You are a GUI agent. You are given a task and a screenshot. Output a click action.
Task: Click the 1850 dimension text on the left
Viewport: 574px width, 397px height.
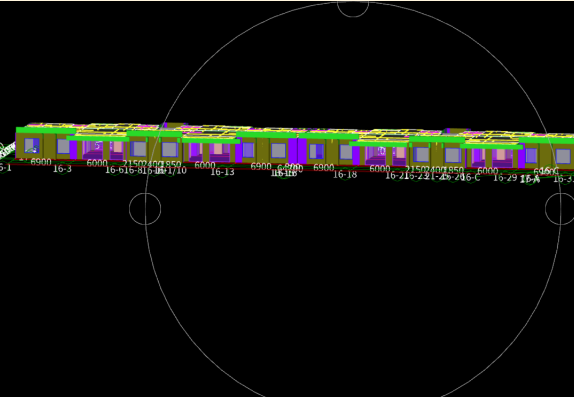171,164
